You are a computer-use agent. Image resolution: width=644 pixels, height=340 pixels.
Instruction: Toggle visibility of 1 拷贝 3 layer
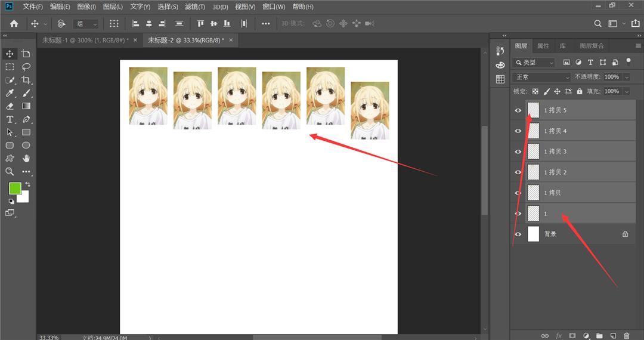[518, 152]
